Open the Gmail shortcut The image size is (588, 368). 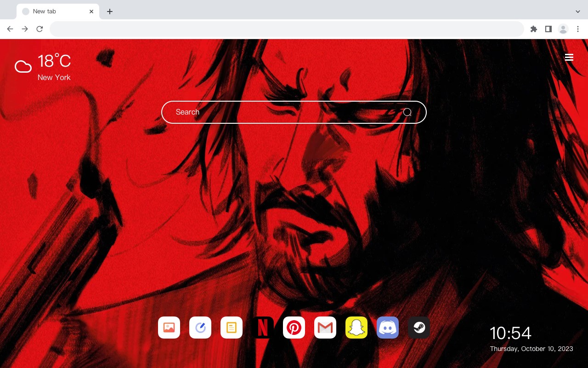325,328
